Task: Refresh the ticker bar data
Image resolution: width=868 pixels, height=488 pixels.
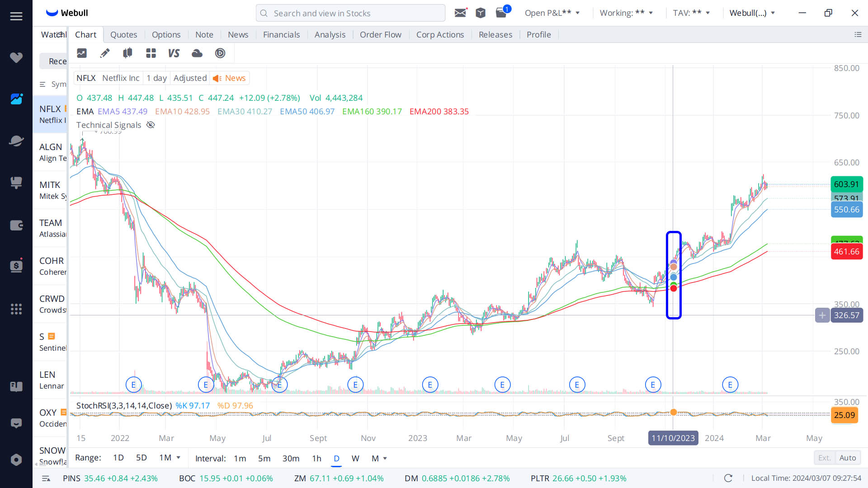Action: tap(728, 478)
